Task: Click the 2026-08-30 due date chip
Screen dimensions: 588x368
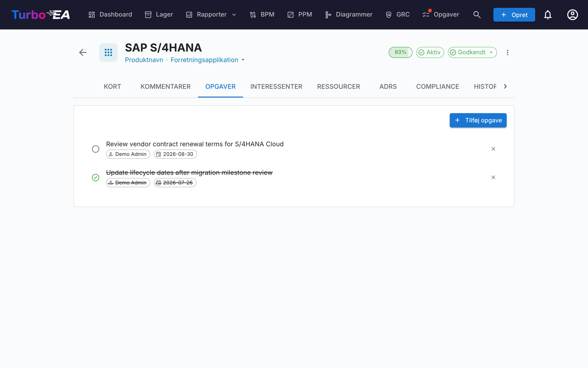Action: coord(175,154)
